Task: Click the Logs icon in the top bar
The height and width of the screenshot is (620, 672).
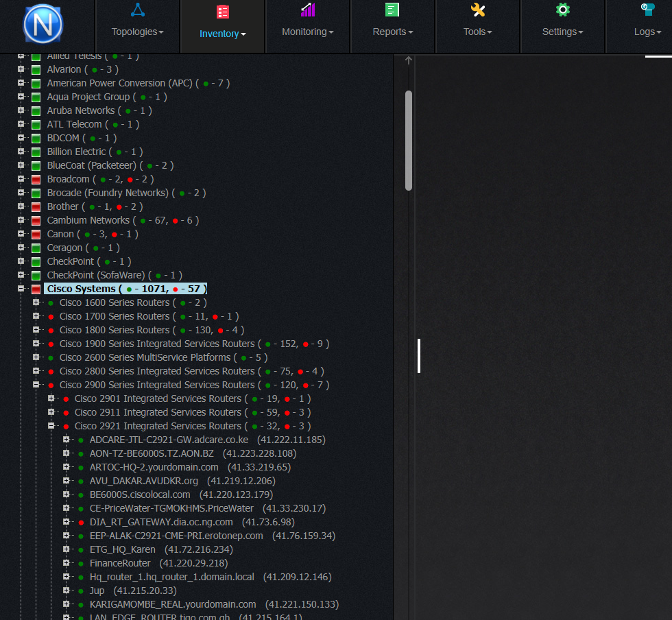Action: [x=647, y=10]
